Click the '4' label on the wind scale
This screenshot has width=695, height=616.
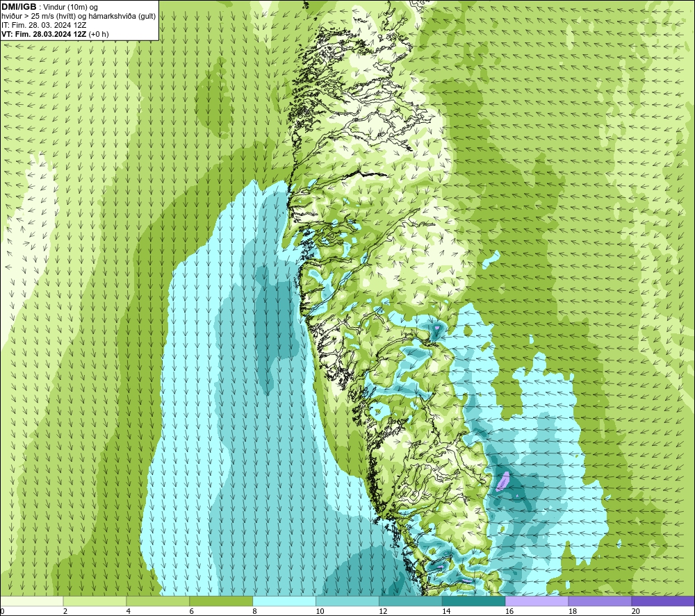click(x=128, y=611)
